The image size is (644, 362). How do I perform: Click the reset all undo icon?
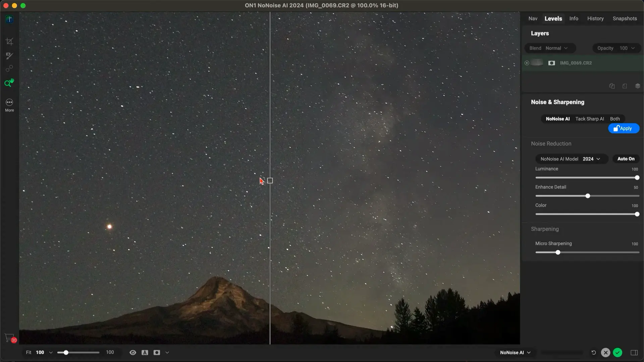point(593,353)
